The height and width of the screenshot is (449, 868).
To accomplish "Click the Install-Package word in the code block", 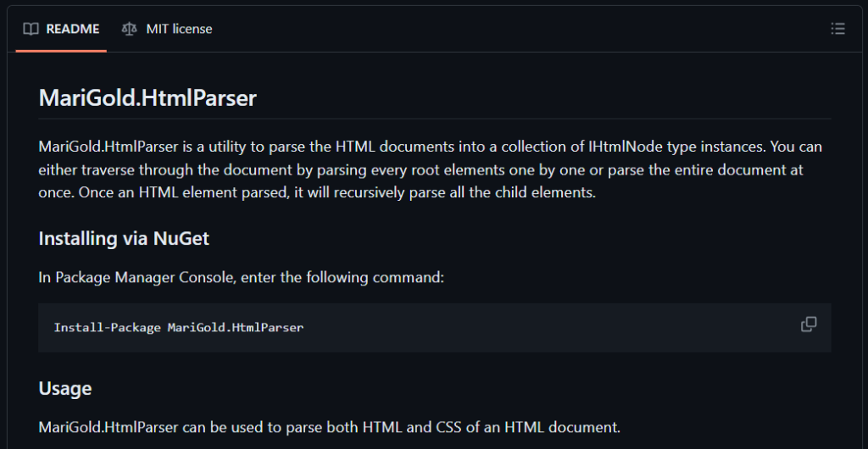I will pyautogui.click(x=107, y=327).
